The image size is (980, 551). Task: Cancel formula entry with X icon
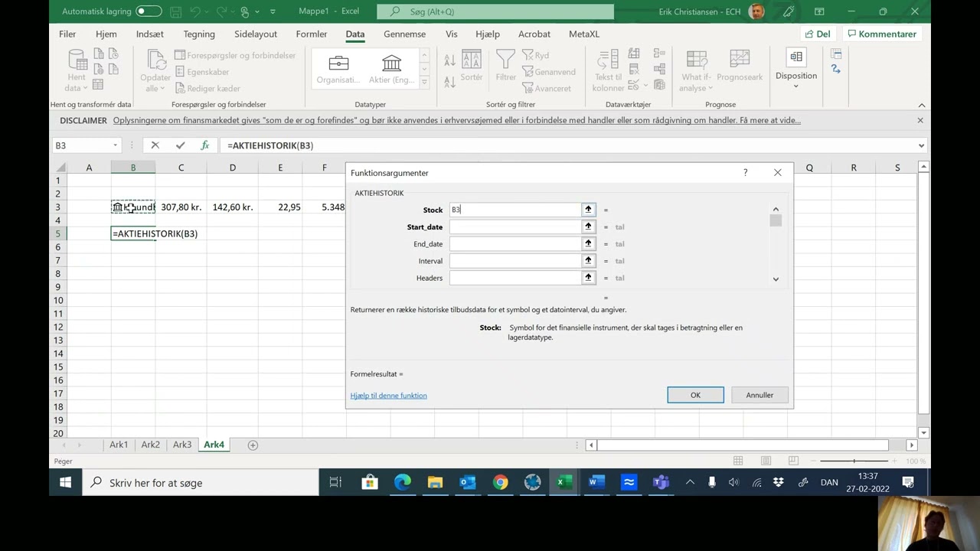coord(155,145)
